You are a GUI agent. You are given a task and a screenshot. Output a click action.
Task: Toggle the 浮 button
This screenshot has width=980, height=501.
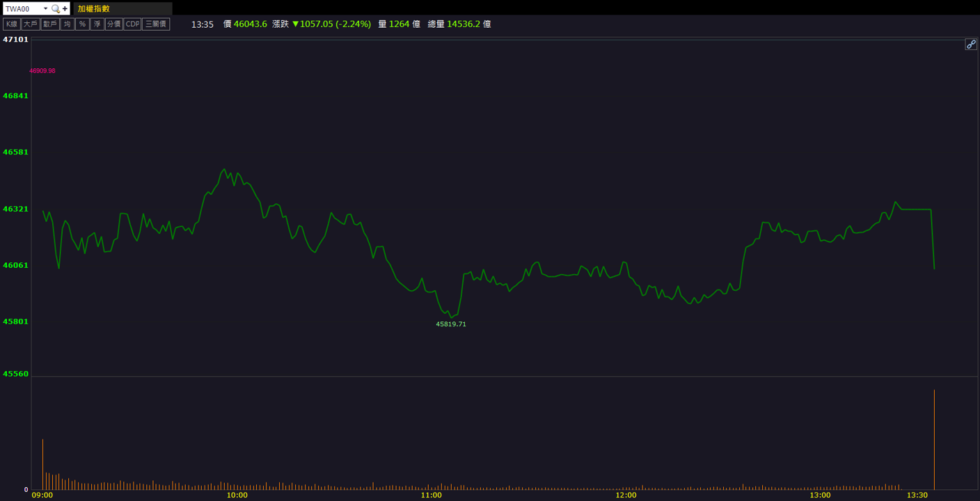point(97,24)
